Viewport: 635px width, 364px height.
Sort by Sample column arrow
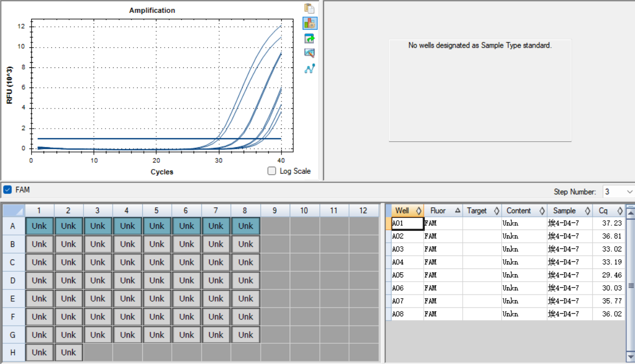(587, 211)
